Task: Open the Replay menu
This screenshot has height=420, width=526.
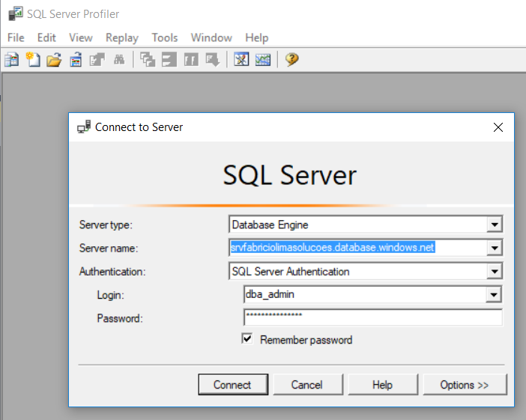Action: click(121, 37)
